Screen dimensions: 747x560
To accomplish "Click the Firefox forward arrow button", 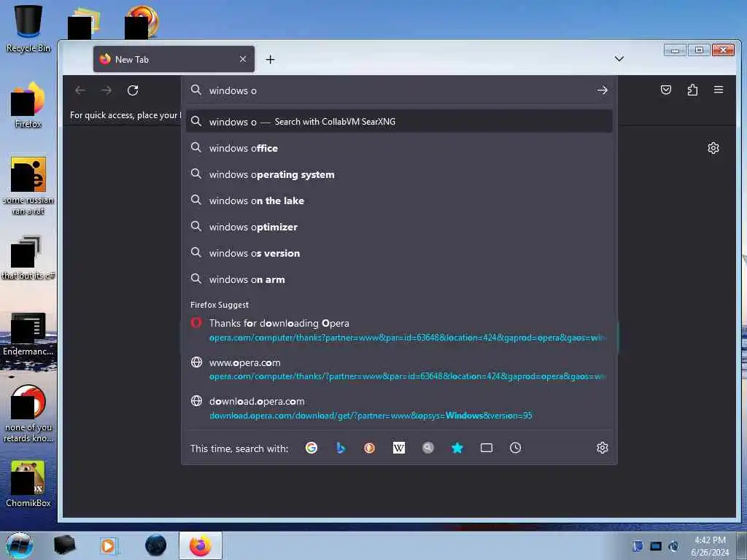I will pos(107,90).
